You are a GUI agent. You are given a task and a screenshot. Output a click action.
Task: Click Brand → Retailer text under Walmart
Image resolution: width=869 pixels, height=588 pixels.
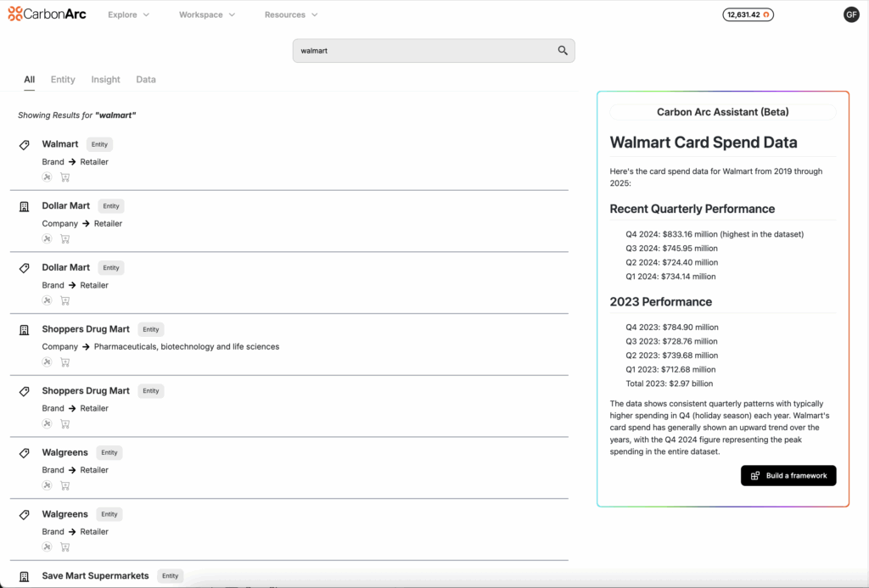pos(76,162)
